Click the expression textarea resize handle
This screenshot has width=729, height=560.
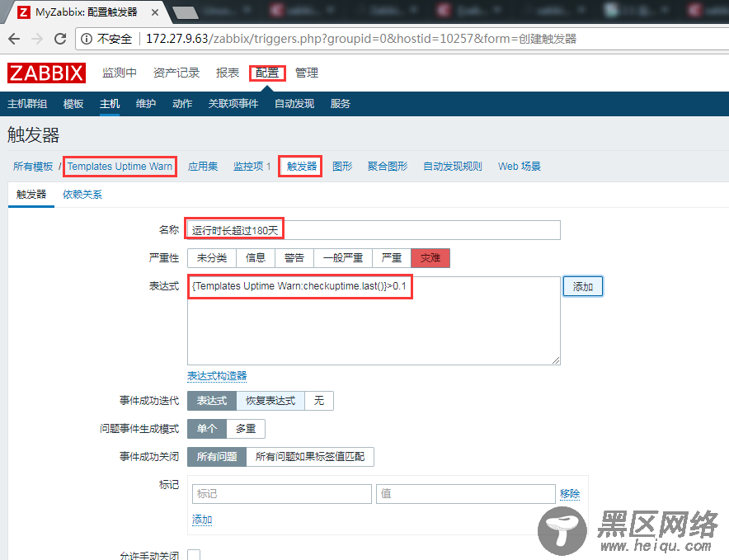(556, 360)
